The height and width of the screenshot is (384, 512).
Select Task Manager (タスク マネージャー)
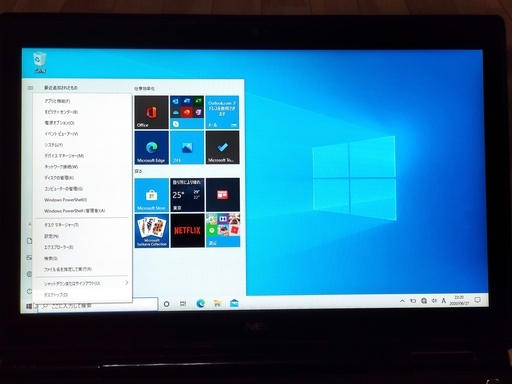(82, 225)
